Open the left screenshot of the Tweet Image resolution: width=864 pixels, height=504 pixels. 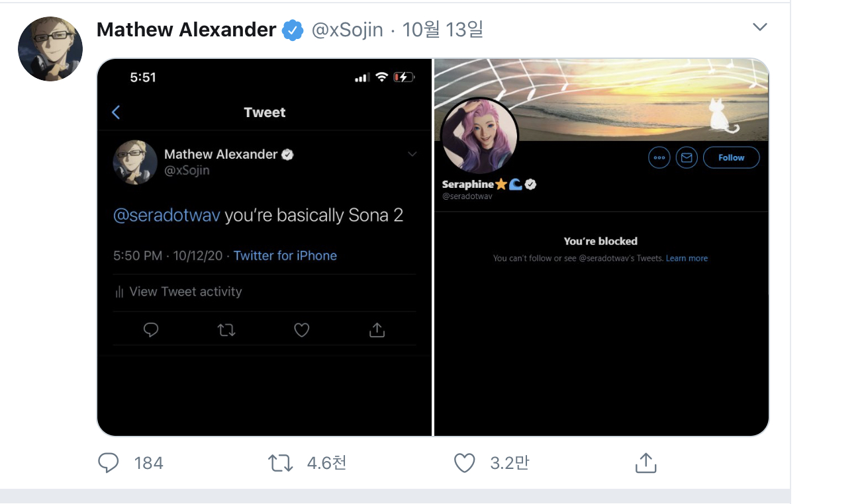[264, 247]
